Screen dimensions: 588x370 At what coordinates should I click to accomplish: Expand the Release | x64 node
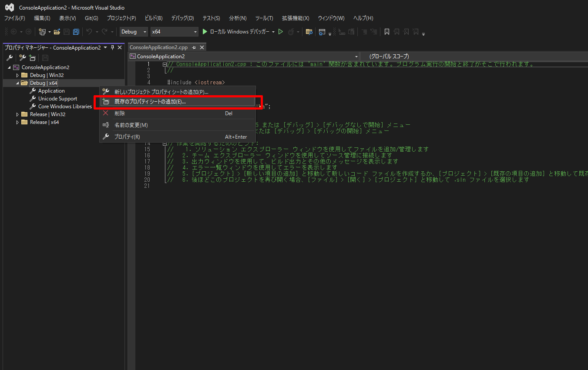click(17, 122)
